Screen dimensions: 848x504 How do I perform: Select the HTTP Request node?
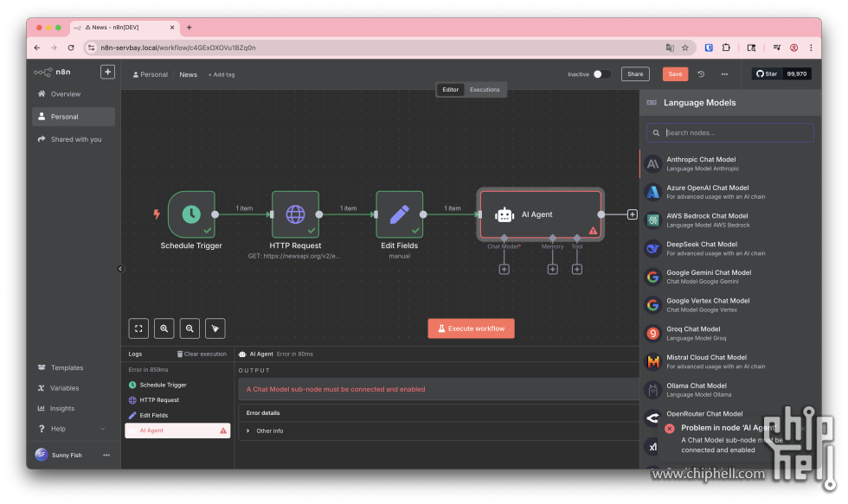coord(295,214)
